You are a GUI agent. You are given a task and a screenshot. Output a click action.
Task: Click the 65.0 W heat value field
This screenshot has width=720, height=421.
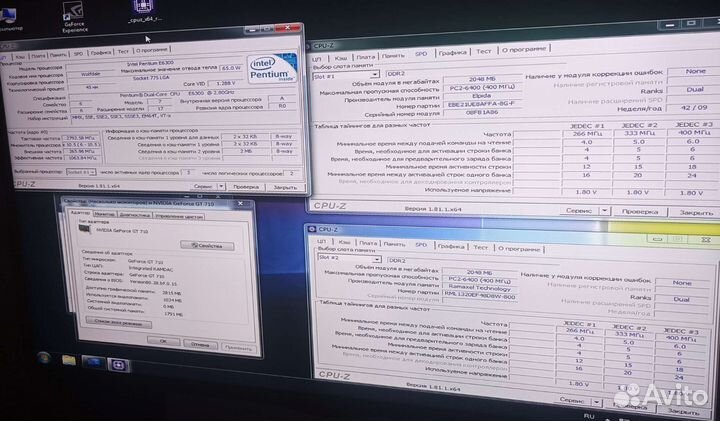click(231, 67)
